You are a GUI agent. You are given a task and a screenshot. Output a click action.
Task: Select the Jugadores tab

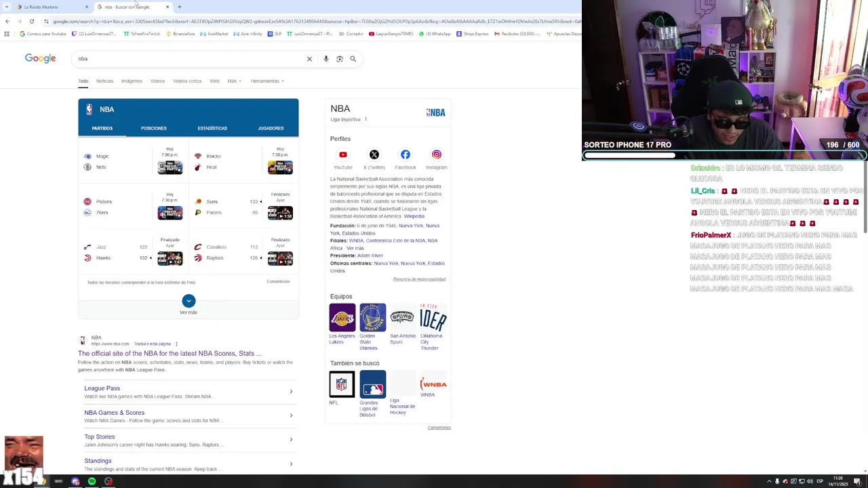point(271,128)
